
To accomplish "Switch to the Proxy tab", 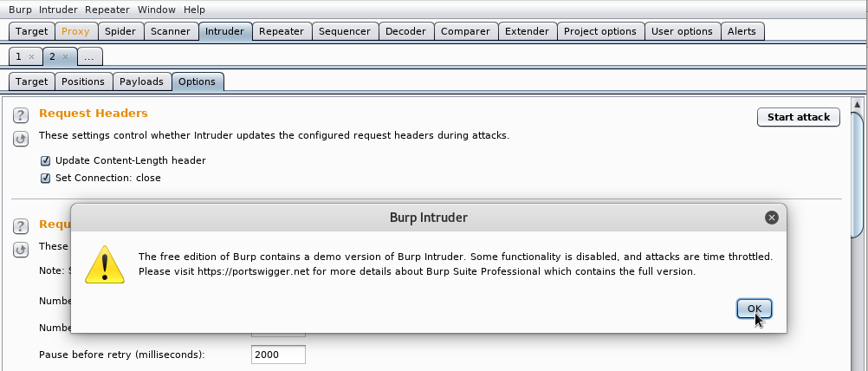I will (76, 31).
